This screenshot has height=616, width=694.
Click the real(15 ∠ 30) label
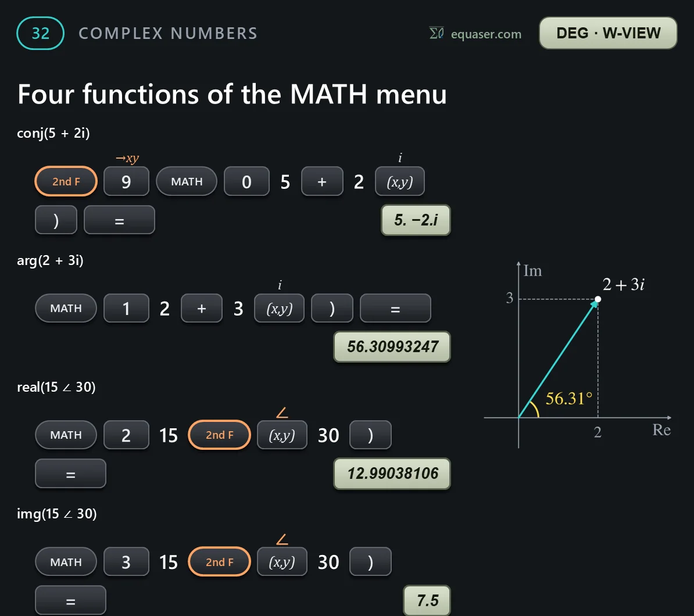tap(56, 387)
